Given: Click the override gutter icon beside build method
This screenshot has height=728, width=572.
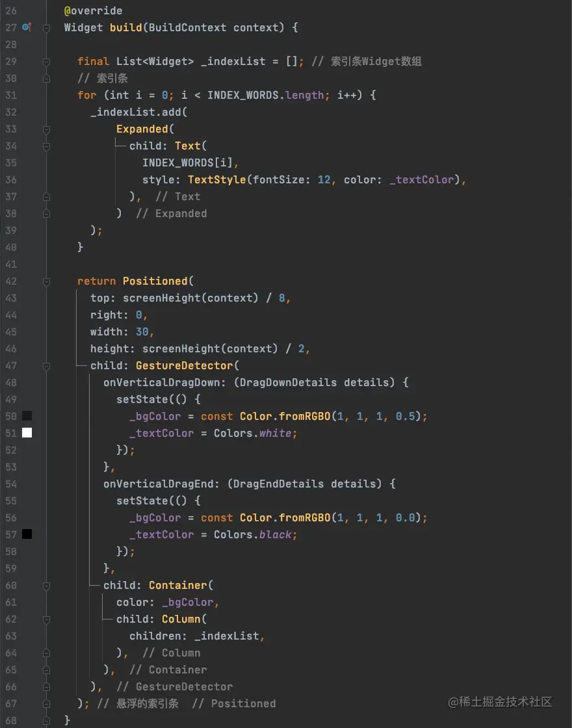Looking at the screenshot, I should [27, 27].
